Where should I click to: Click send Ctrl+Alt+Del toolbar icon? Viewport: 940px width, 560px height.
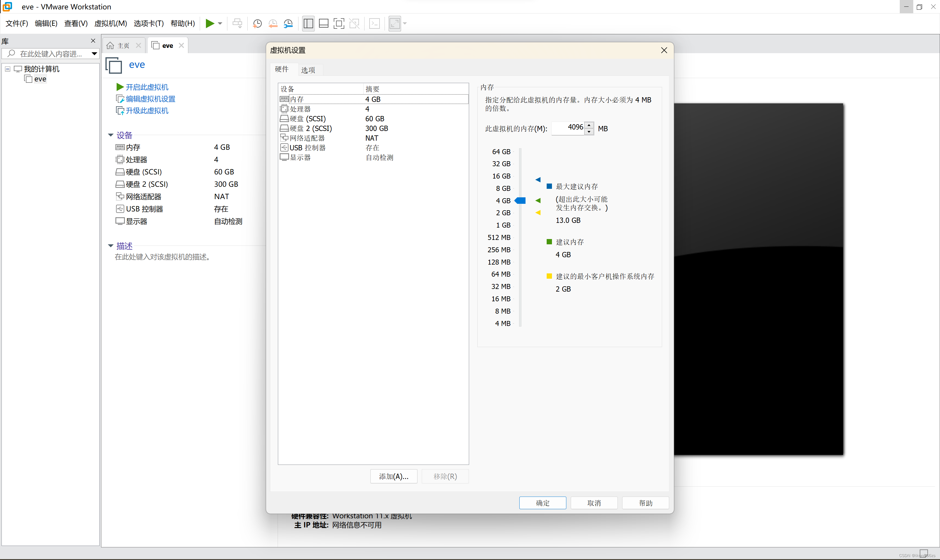coord(237,23)
